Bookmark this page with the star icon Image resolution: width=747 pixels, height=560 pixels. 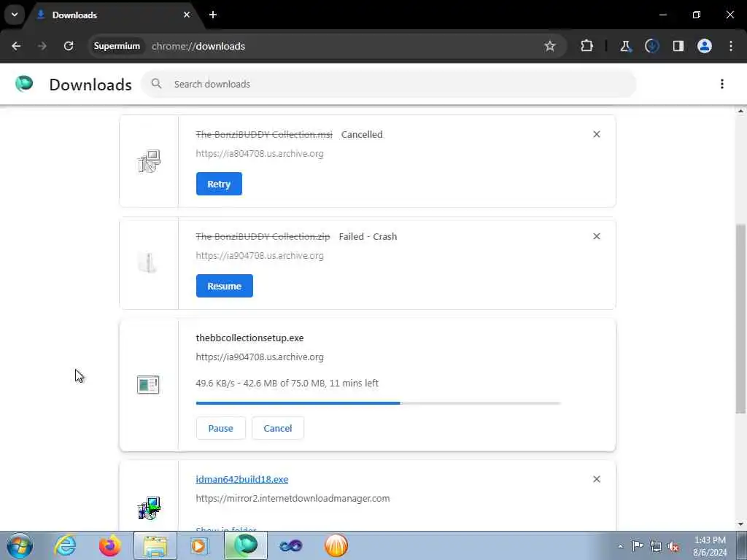550,46
